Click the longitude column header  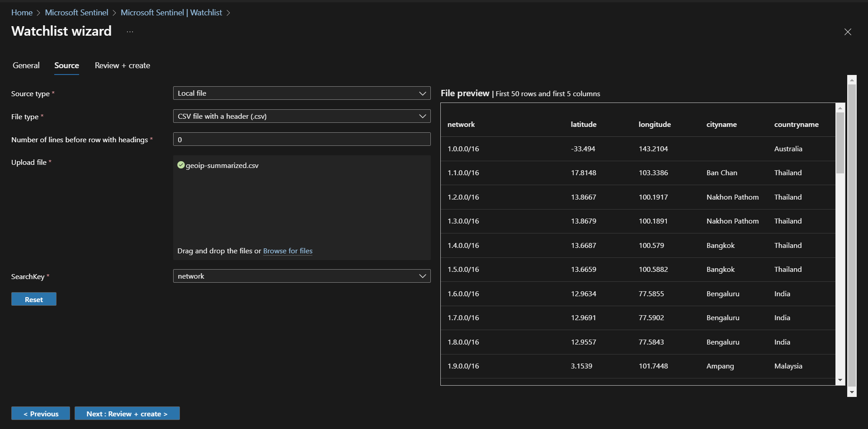(x=655, y=124)
